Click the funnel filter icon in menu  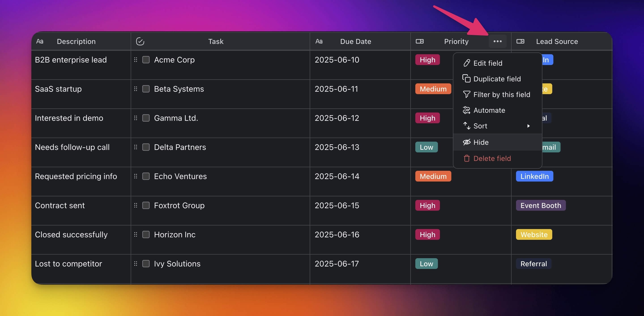pyautogui.click(x=466, y=94)
